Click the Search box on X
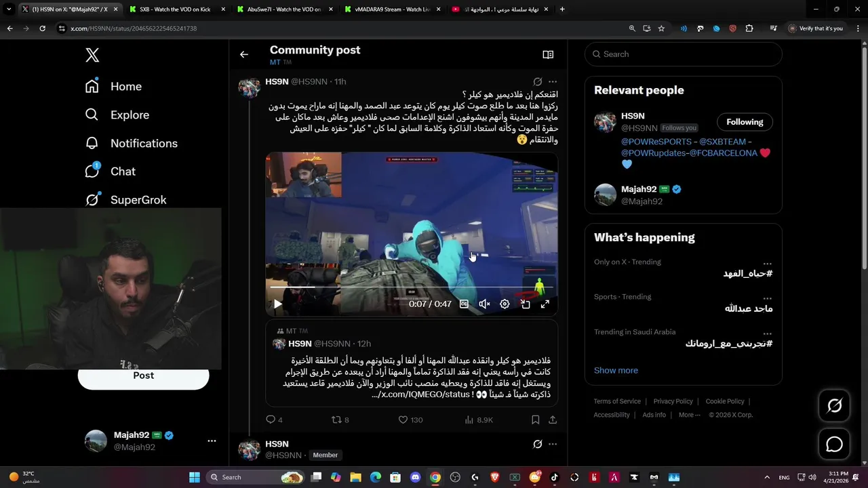Viewport: 868px width, 488px height. [x=683, y=54]
